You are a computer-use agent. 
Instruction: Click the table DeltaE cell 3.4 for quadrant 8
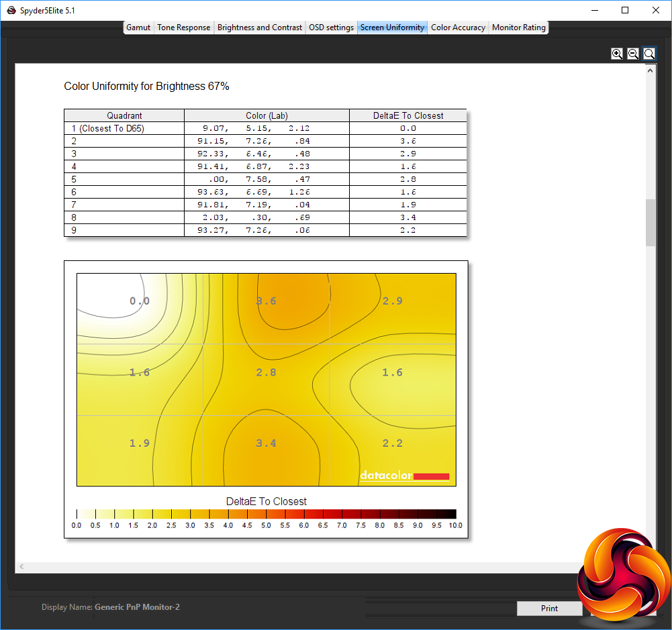(x=408, y=217)
